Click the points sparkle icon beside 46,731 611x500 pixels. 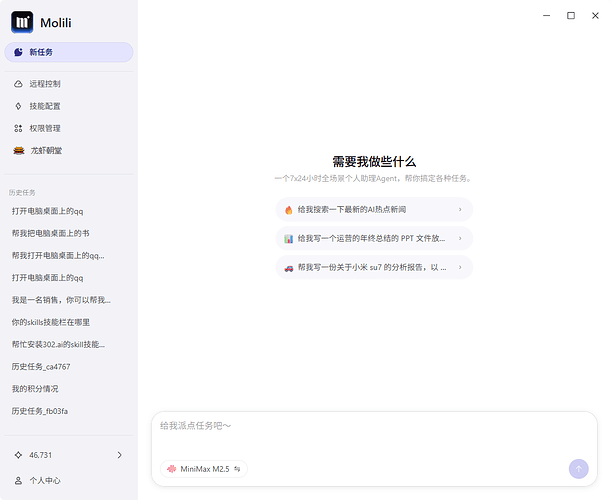pos(18,455)
